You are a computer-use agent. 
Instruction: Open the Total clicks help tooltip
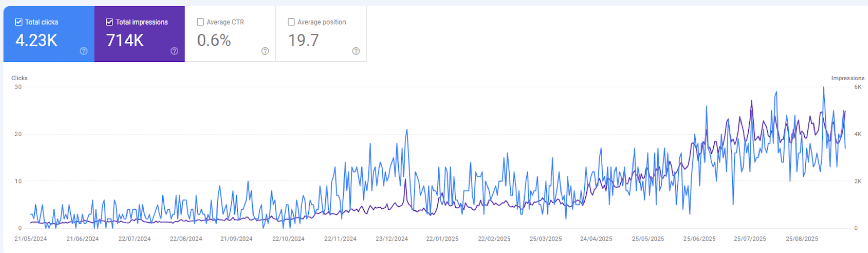(83, 51)
